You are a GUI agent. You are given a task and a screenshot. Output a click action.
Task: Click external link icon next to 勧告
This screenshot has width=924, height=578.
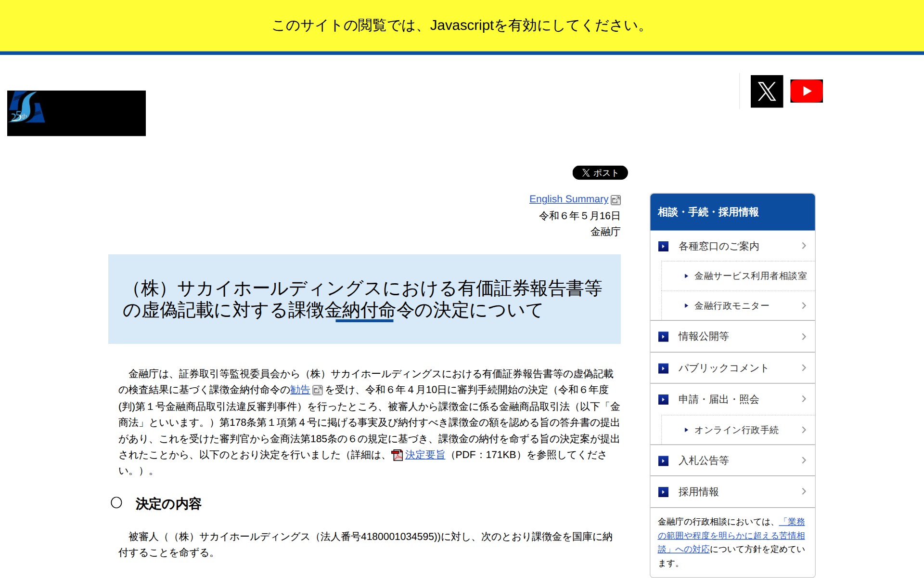point(318,390)
